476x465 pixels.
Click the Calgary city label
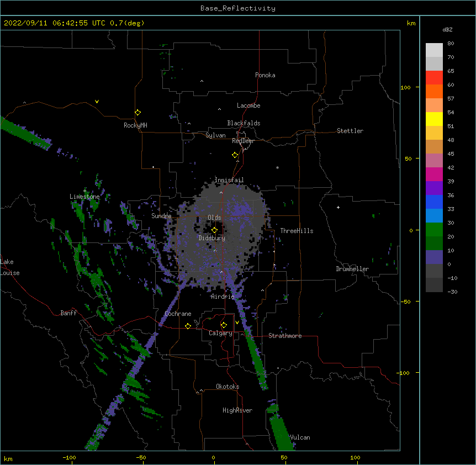(x=220, y=333)
